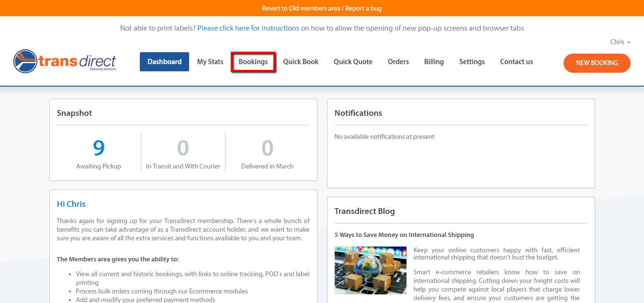
Task: Click the NEW BOOKING button
Action: click(x=597, y=63)
